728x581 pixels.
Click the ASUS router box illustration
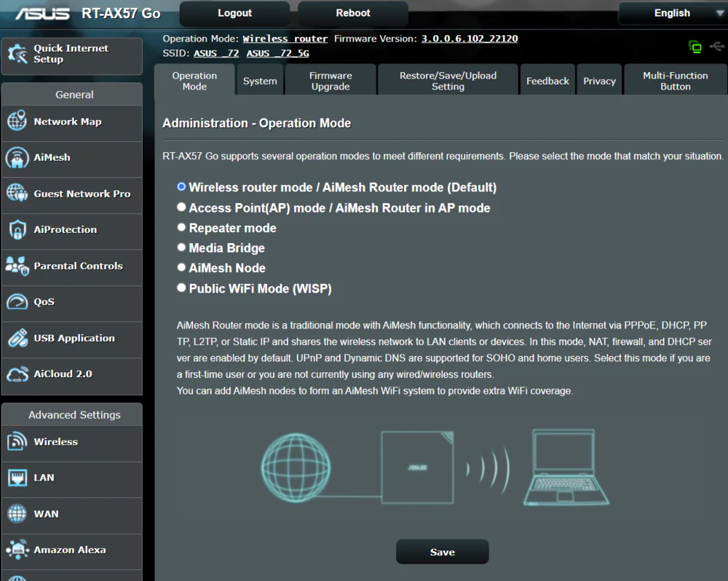point(417,467)
